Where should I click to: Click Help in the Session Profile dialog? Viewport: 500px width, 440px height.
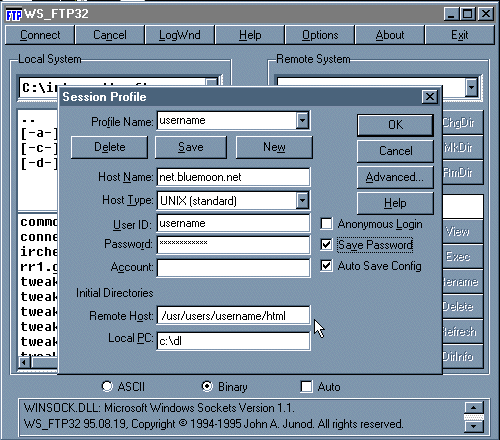(x=395, y=203)
